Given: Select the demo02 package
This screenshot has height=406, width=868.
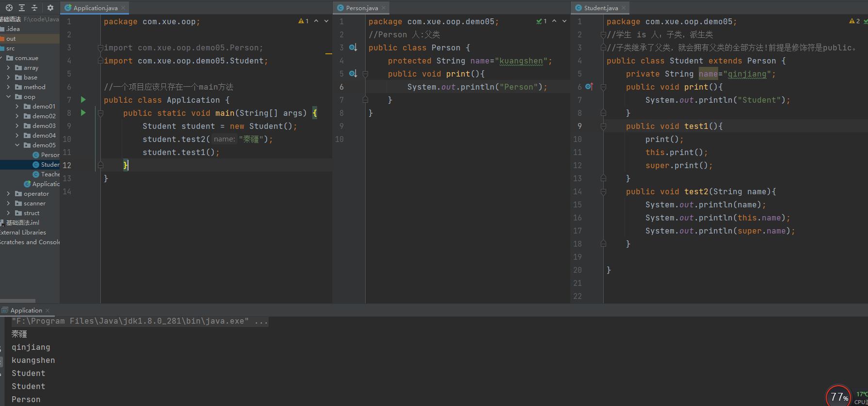Looking at the screenshot, I should click(44, 116).
